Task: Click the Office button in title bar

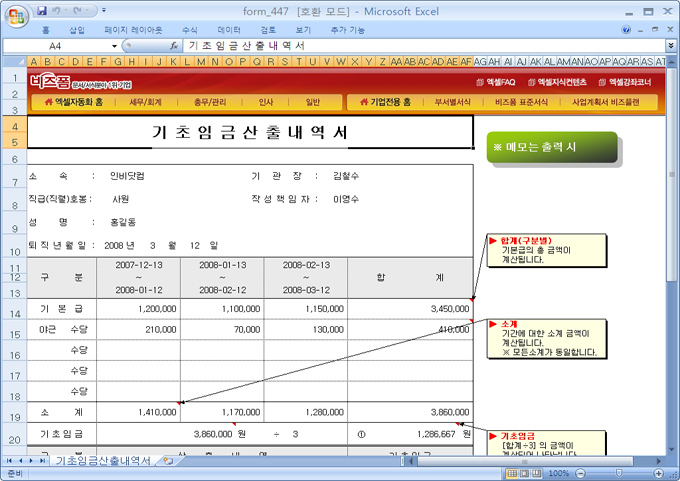Action: click(15, 14)
